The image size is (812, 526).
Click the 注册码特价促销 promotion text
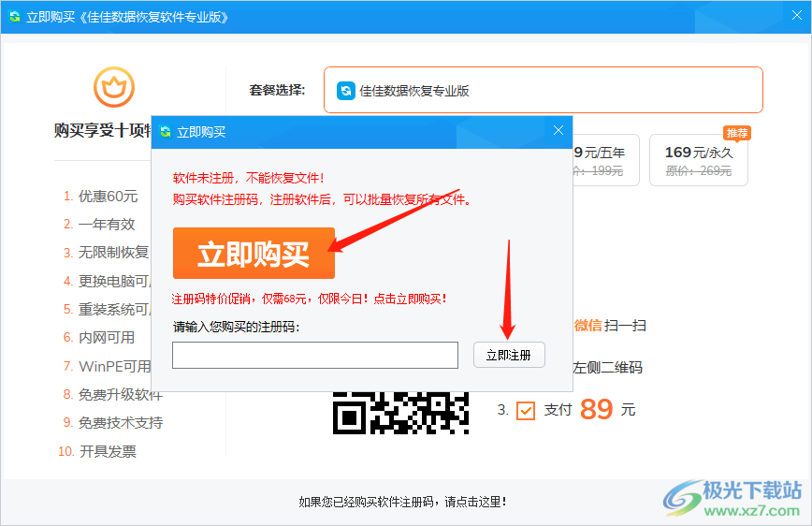(309, 299)
